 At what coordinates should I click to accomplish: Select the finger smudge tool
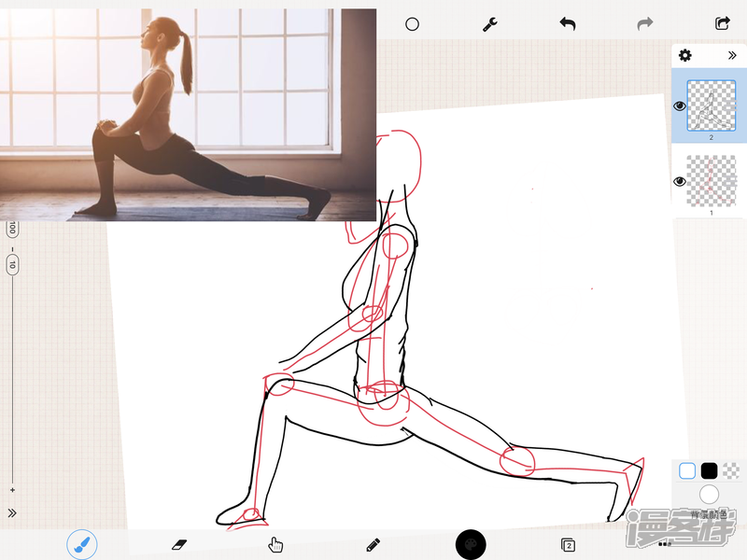point(275,545)
